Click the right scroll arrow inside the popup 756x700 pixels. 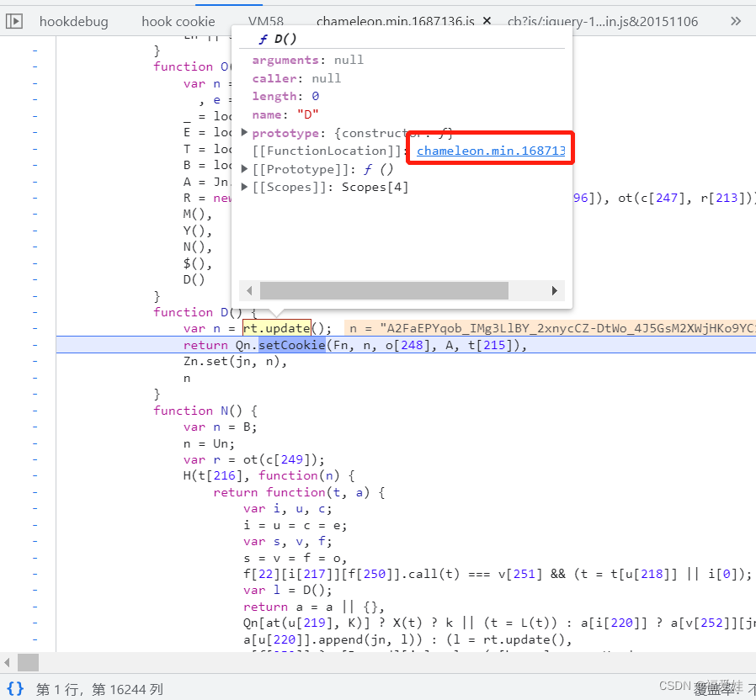554,290
